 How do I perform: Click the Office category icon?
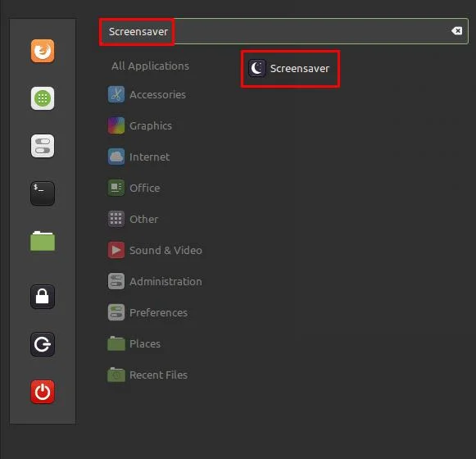[x=116, y=188]
